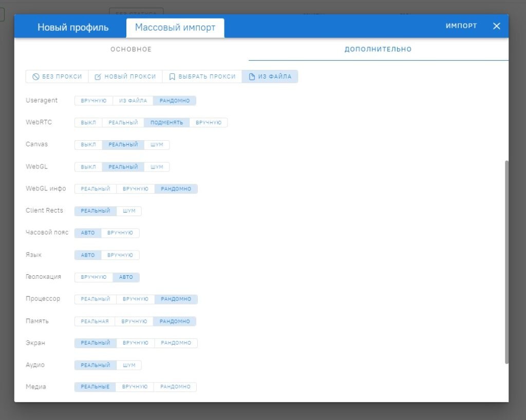Screen dimensions: 526x420
Task: Set Медиа to Вручную
Action: (x=135, y=387)
